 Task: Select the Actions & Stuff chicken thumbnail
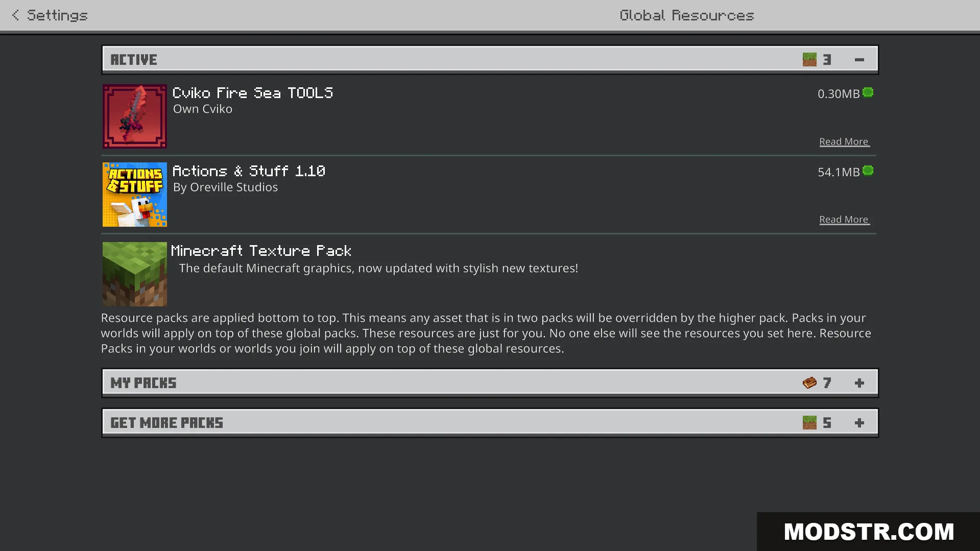(x=135, y=195)
